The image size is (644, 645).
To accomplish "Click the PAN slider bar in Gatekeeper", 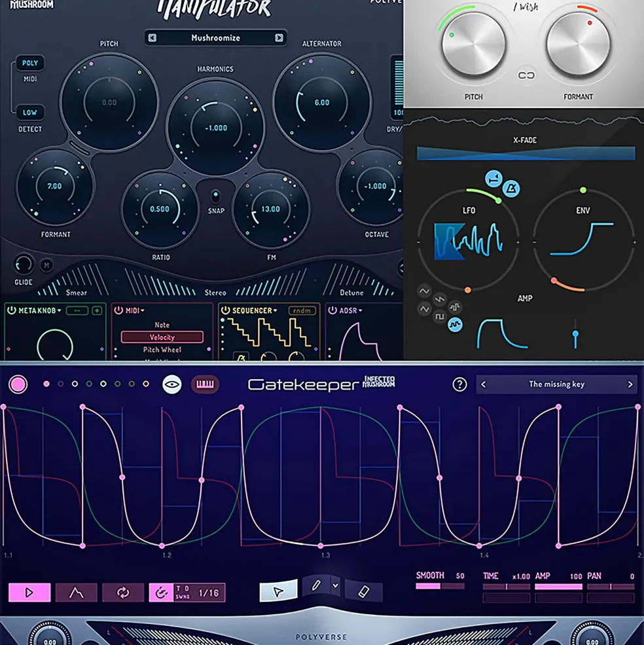I will [x=611, y=587].
